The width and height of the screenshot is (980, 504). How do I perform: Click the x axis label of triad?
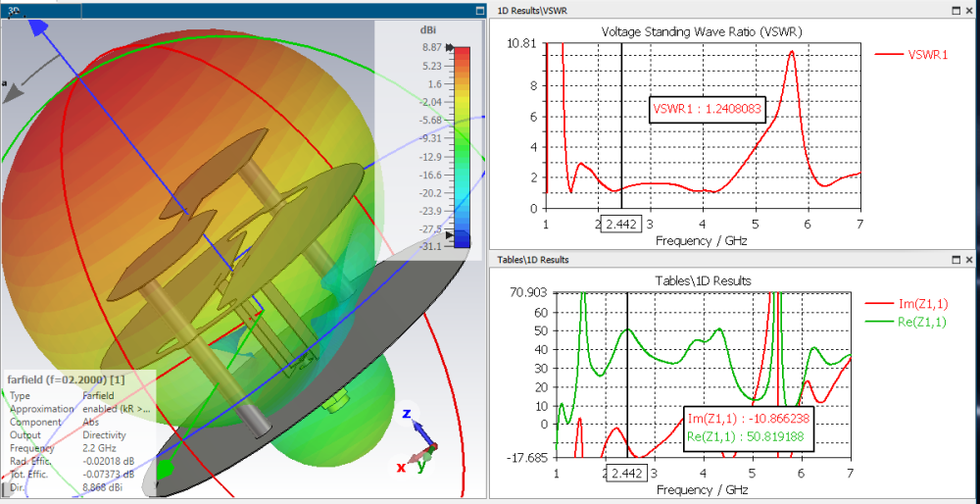pos(401,467)
